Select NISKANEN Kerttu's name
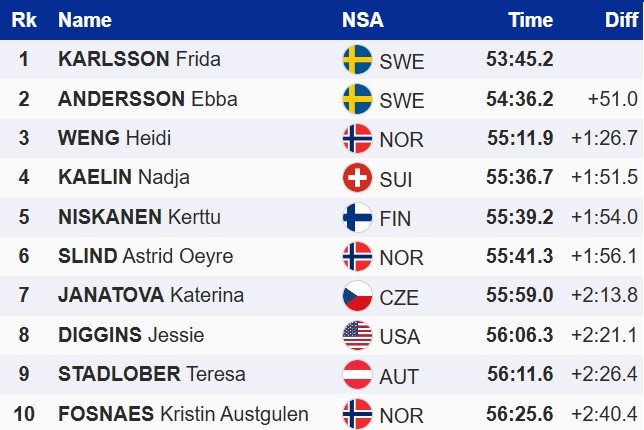 click(139, 217)
